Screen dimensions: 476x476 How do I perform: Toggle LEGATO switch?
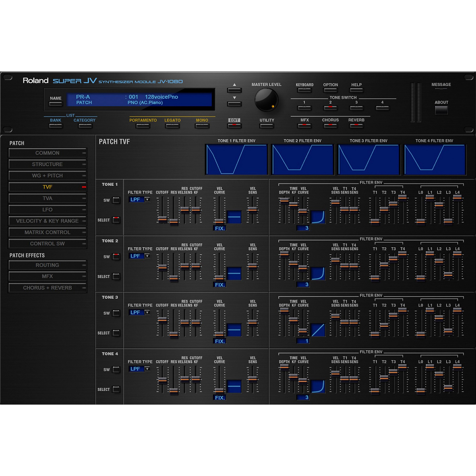(x=173, y=126)
